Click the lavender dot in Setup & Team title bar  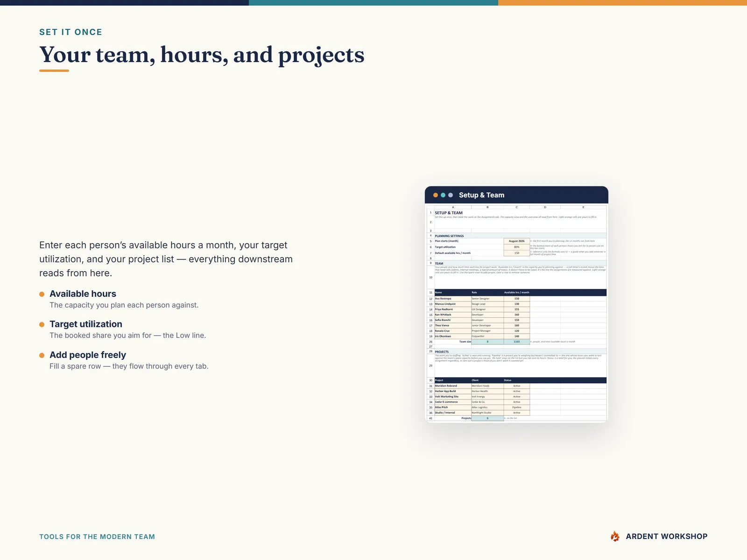coord(451,195)
